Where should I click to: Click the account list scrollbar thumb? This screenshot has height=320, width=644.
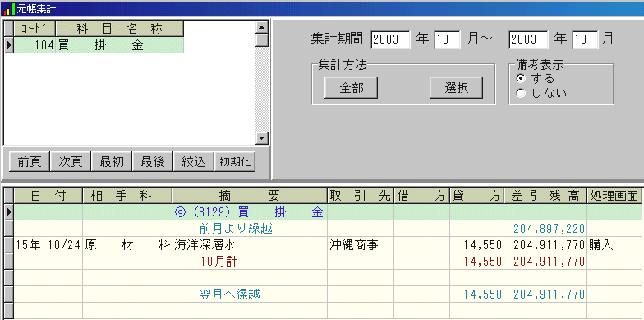pyautogui.click(x=261, y=40)
